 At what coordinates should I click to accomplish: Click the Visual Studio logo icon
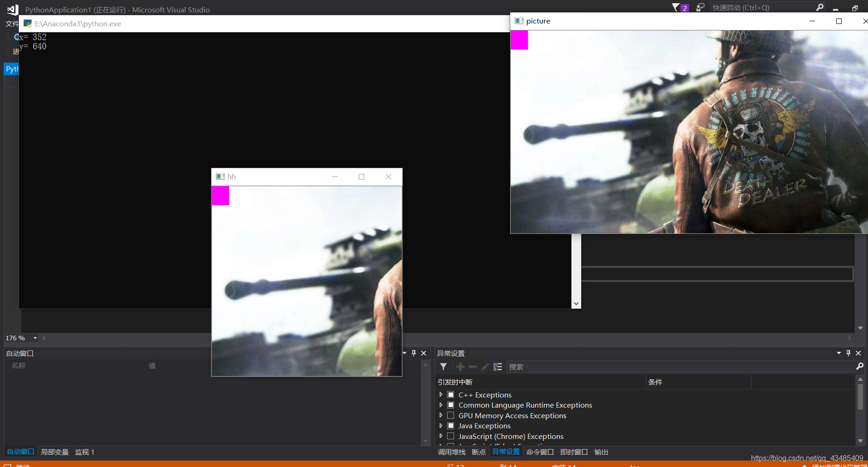coord(12,9)
